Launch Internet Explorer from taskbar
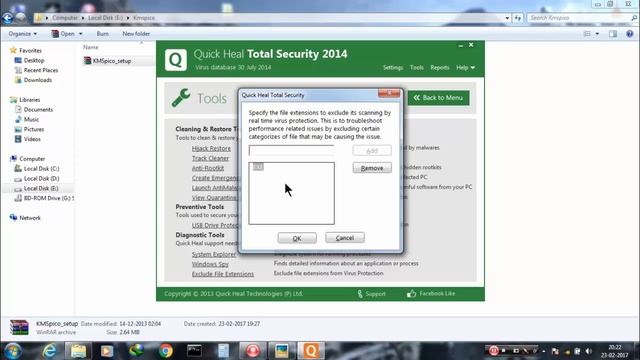Image resolution: width=640 pixels, height=360 pixels. (x=49, y=351)
